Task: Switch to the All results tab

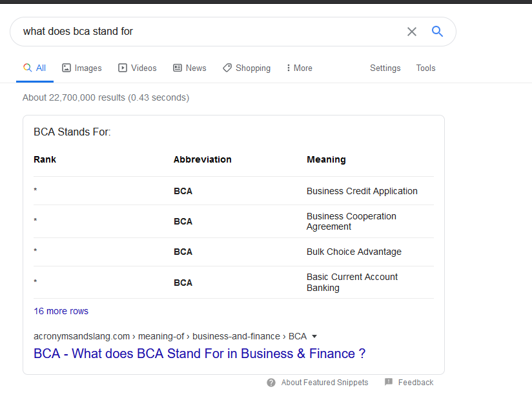Action: tap(35, 68)
